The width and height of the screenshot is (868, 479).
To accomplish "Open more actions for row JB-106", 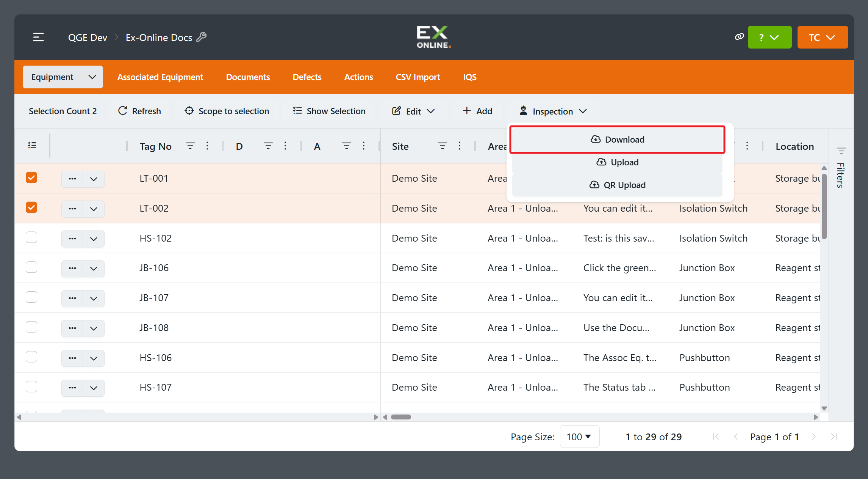I will 72,268.
